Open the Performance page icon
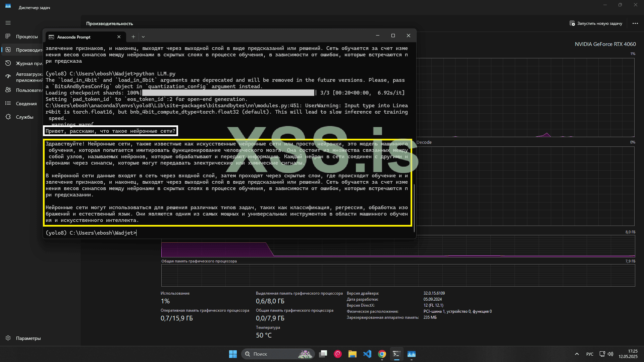Image resolution: width=644 pixels, height=362 pixels. (8, 50)
